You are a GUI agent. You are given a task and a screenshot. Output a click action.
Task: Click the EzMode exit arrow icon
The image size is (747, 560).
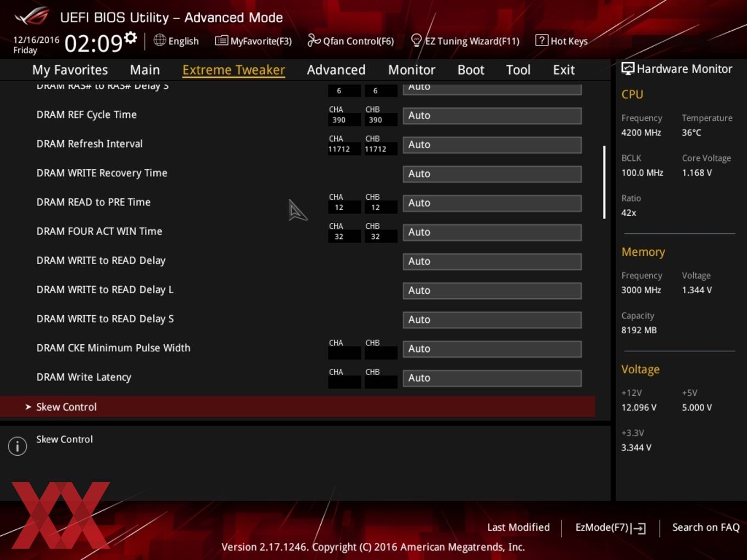tap(638, 528)
